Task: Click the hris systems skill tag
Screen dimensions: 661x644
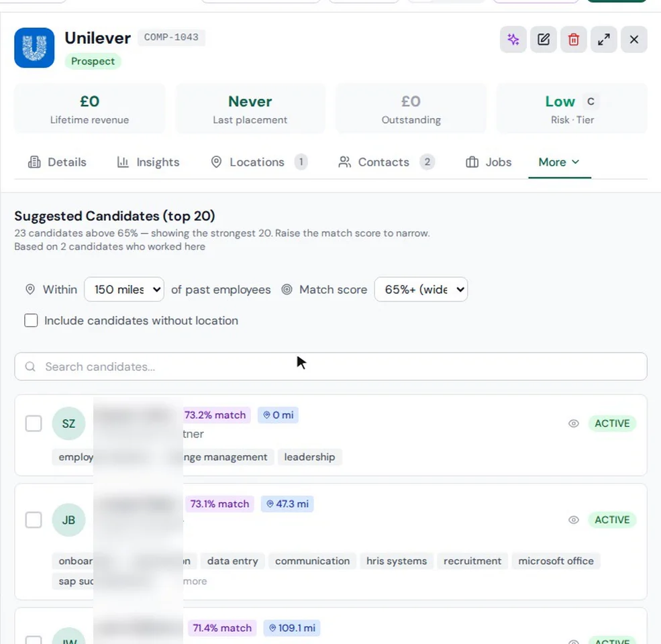Action: pos(397,561)
